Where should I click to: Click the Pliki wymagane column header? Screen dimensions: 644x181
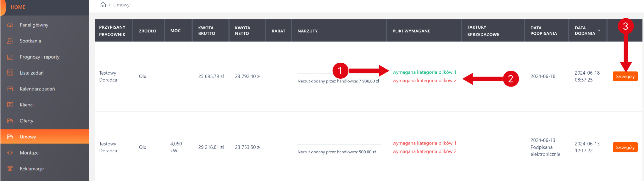pyautogui.click(x=411, y=31)
